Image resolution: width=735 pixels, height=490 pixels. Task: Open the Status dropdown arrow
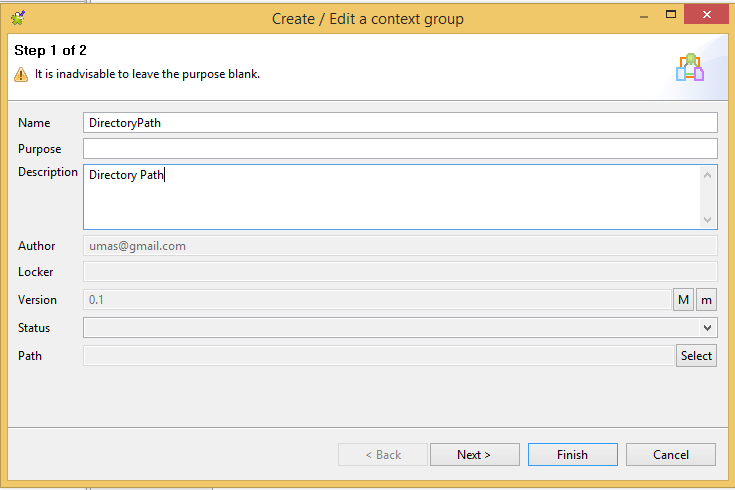click(707, 328)
